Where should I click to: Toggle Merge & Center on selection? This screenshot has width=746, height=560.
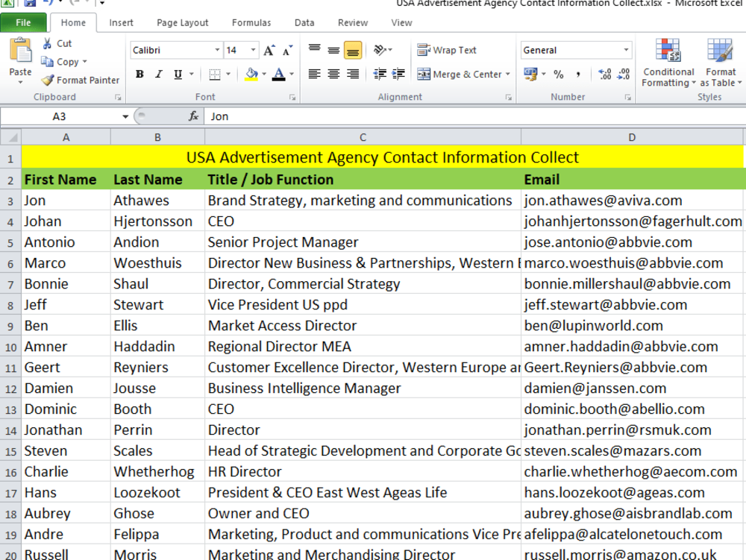455,74
